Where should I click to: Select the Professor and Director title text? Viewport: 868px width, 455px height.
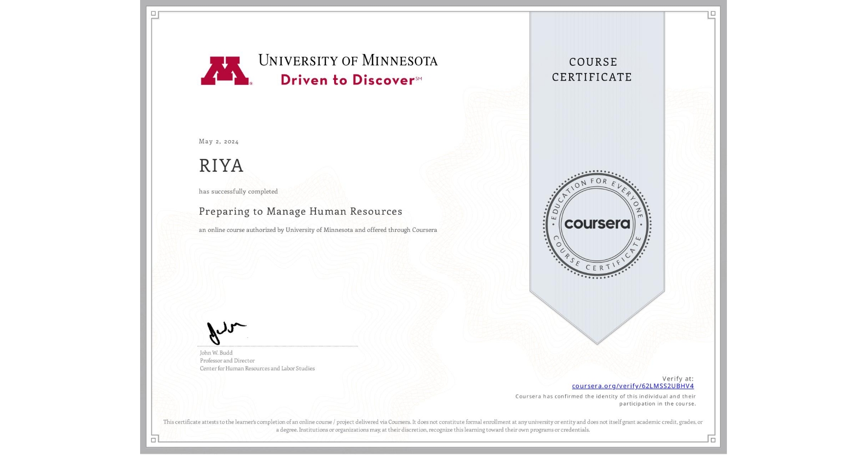click(227, 360)
